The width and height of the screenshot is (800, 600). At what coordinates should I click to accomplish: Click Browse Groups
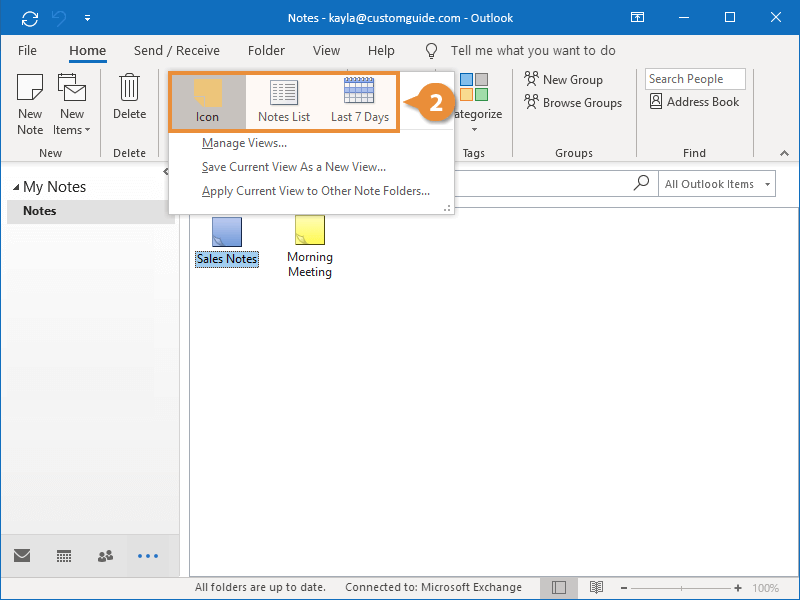573,103
